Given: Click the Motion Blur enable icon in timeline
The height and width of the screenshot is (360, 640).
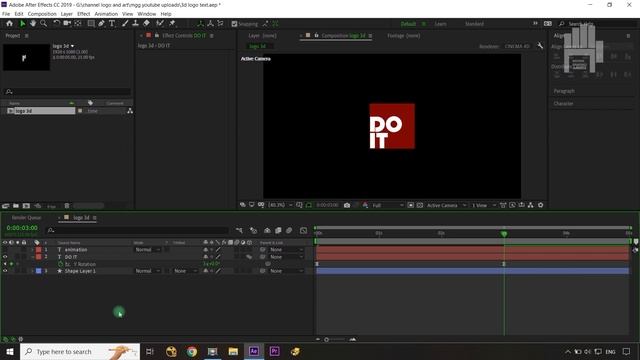Looking at the screenshot, I should 289,231.
